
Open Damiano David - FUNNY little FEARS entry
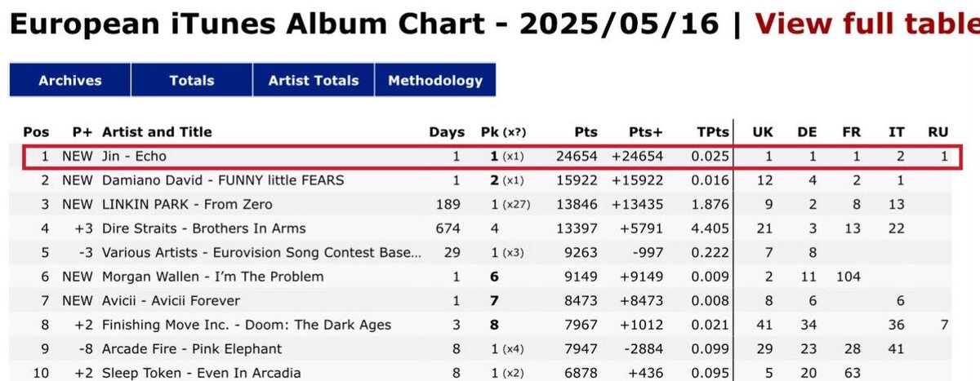[223, 180]
